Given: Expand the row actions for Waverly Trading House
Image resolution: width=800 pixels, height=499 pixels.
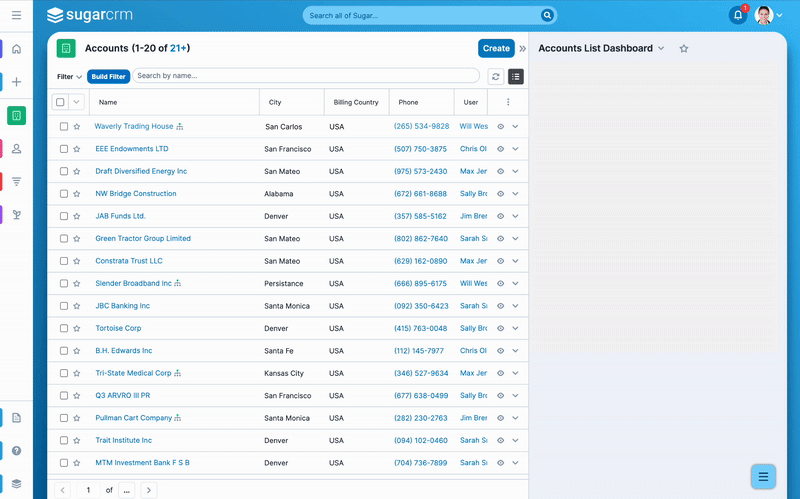Looking at the screenshot, I should coord(515,127).
